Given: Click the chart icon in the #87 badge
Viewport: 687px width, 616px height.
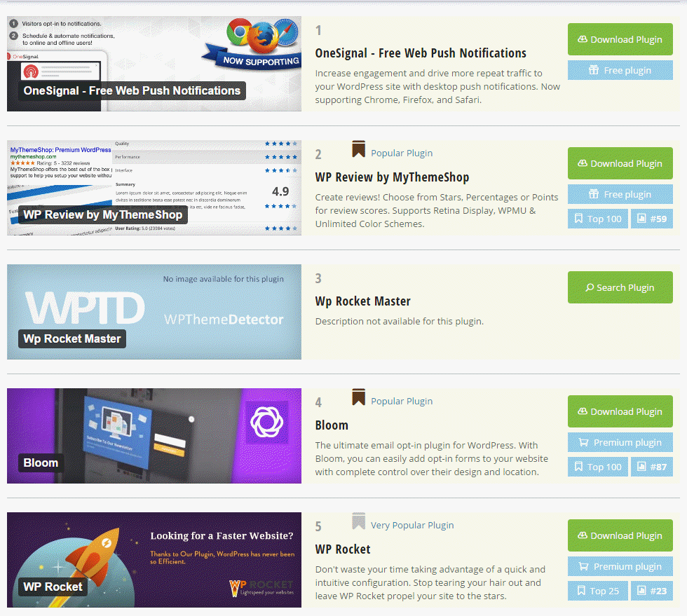Looking at the screenshot, I should pos(641,466).
